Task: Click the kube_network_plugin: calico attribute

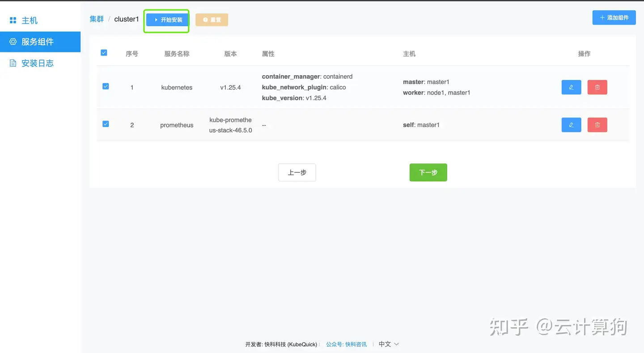Action: pyautogui.click(x=304, y=87)
